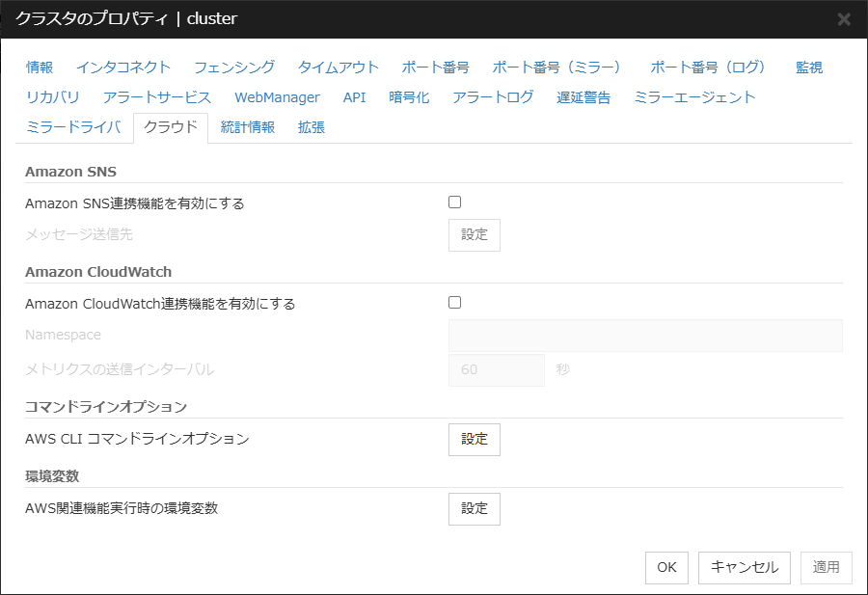This screenshot has height=595, width=868.
Task: Open the 情報 tab
Action: point(40,68)
